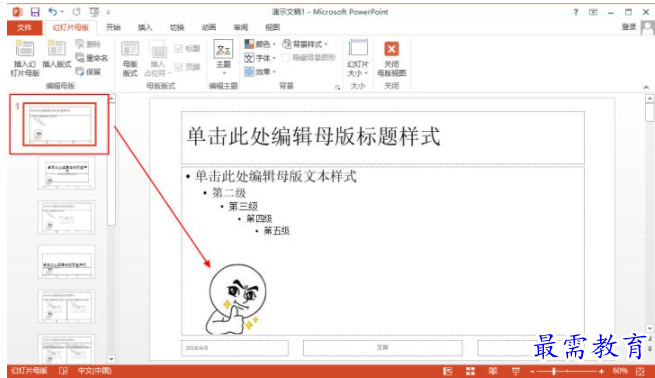This screenshot has height=378, width=655.
Task: Open the 文件 (File) tab
Action: point(24,28)
